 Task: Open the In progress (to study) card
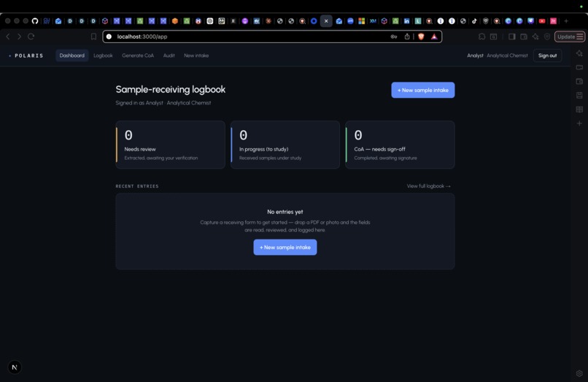[x=285, y=145]
